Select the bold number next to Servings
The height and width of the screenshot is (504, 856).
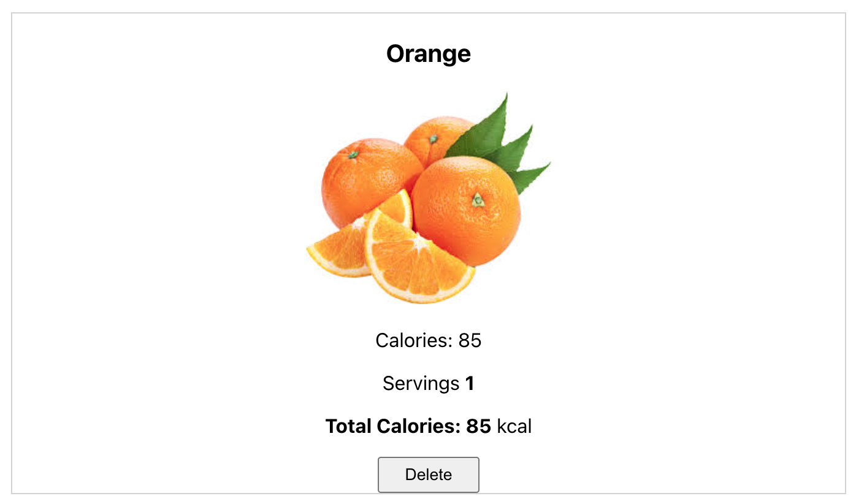[470, 384]
